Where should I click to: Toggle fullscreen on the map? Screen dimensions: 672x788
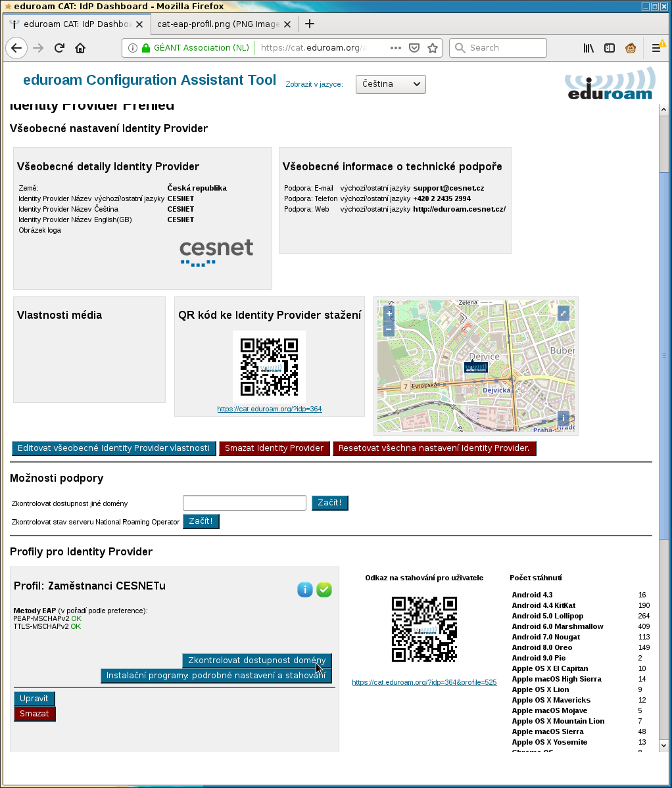(x=564, y=313)
